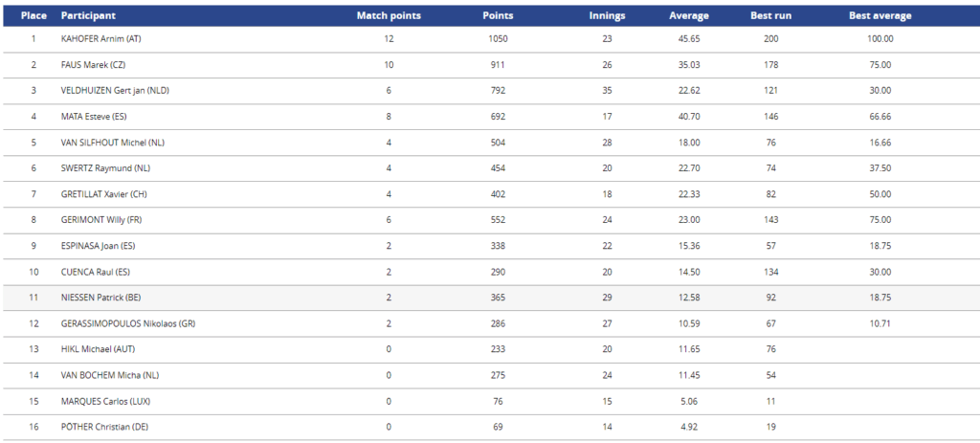
Task: Click the Average column header
Action: pos(689,16)
